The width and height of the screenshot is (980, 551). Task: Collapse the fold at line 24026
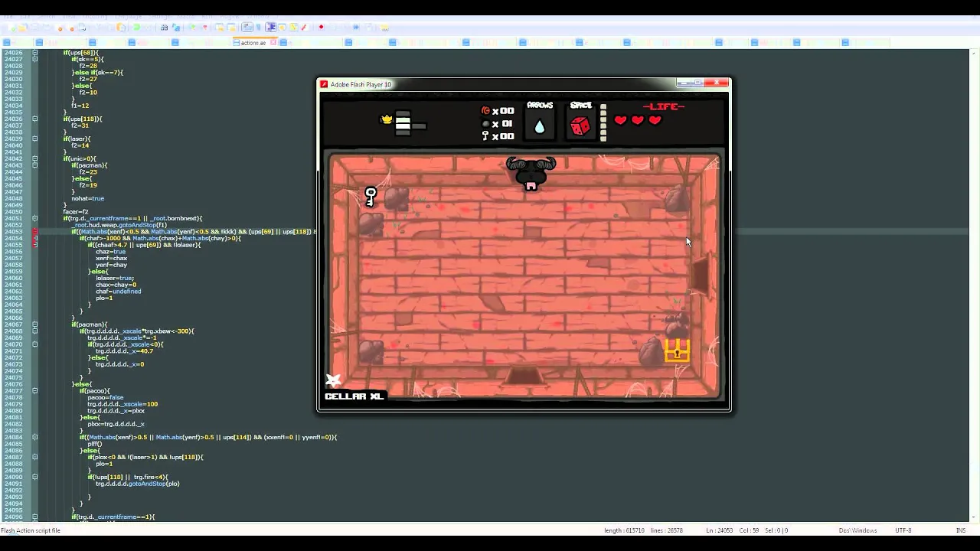34,53
